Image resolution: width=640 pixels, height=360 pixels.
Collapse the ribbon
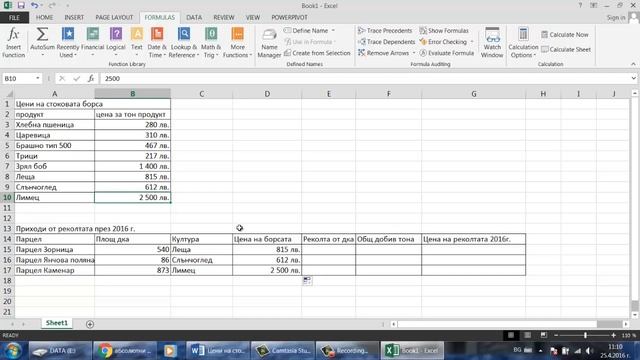(x=633, y=64)
